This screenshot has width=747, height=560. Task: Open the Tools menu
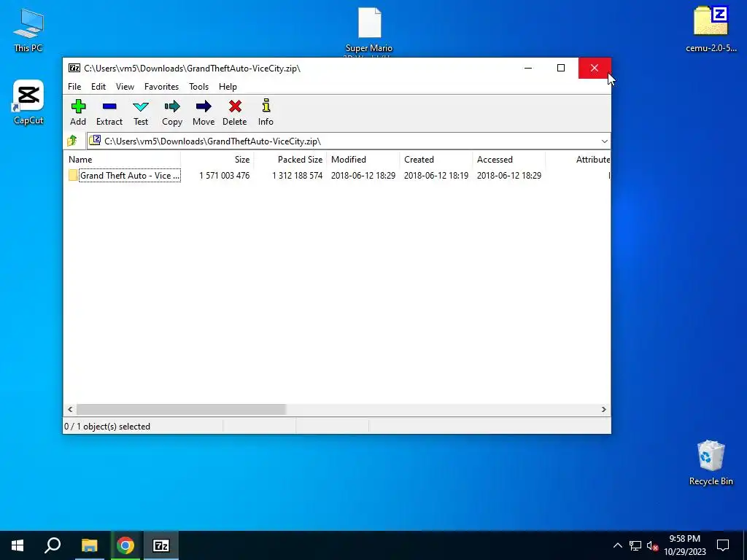pos(198,87)
